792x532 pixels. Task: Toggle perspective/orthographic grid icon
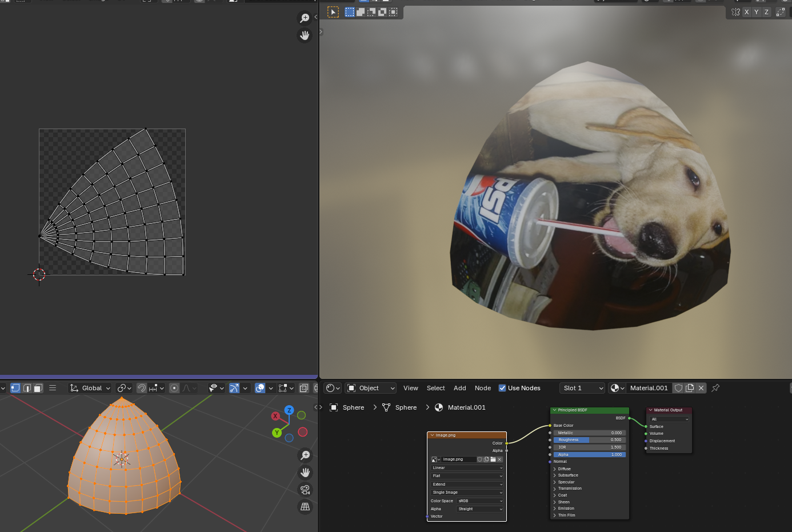click(305, 507)
